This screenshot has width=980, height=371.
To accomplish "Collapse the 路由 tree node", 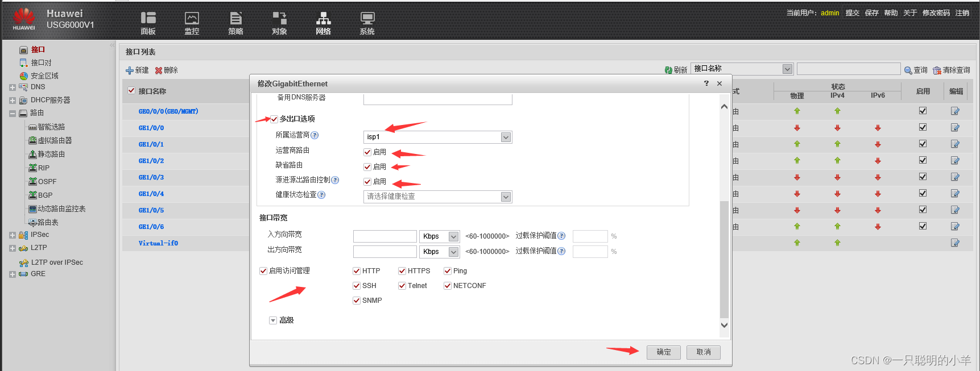I will coord(13,114).
